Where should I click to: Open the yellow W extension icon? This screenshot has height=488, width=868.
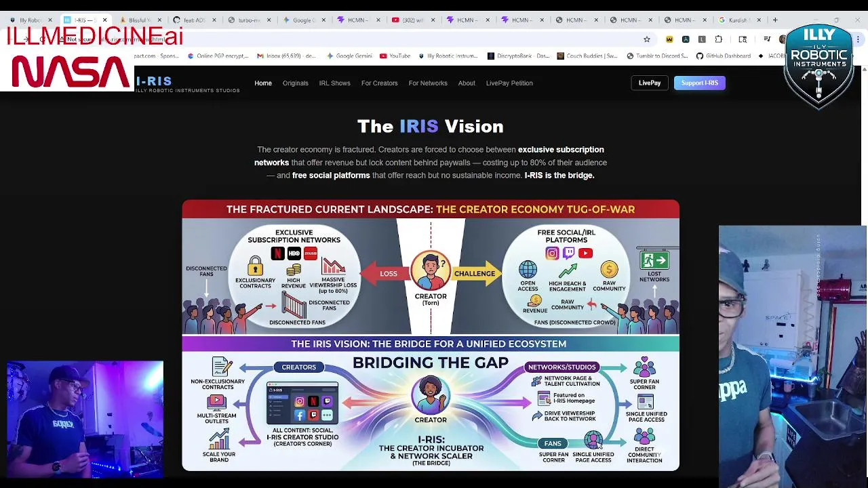[669, 39]
